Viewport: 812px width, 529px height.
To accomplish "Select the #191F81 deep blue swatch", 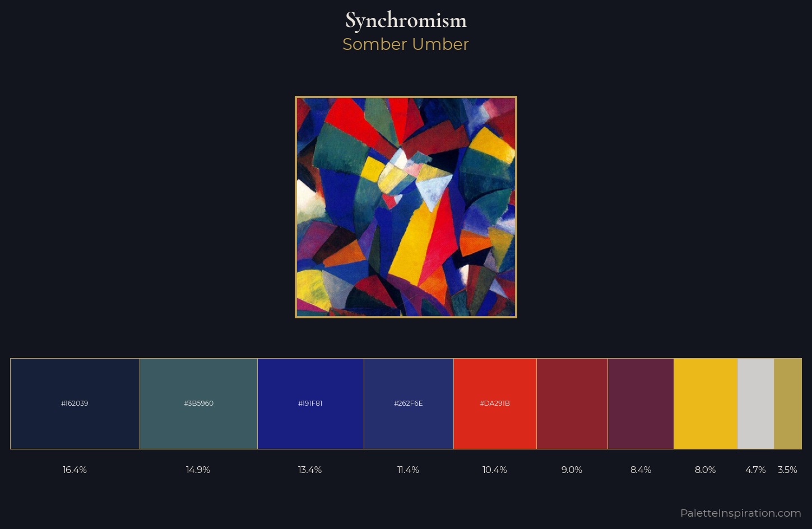I will click(x=310, y=403).
